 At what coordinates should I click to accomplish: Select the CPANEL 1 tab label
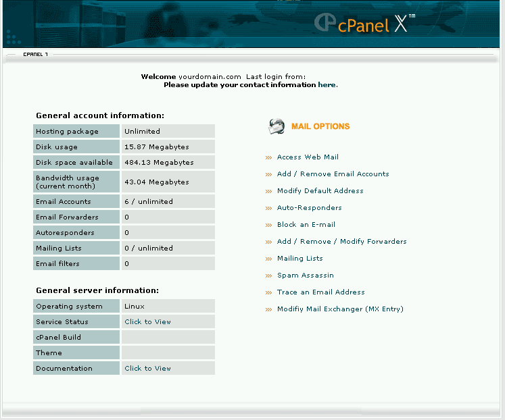(x=35, y=54)
